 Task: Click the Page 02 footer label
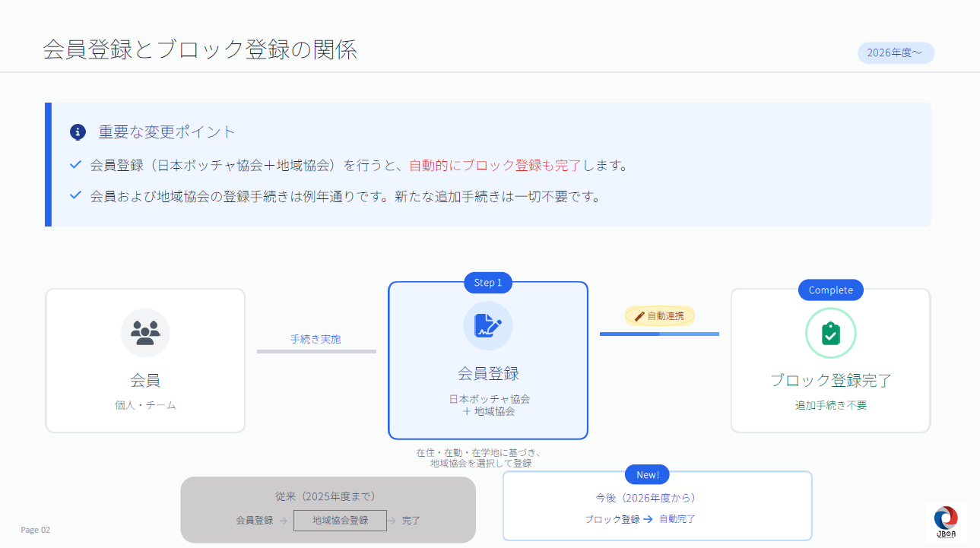[36, 530]
